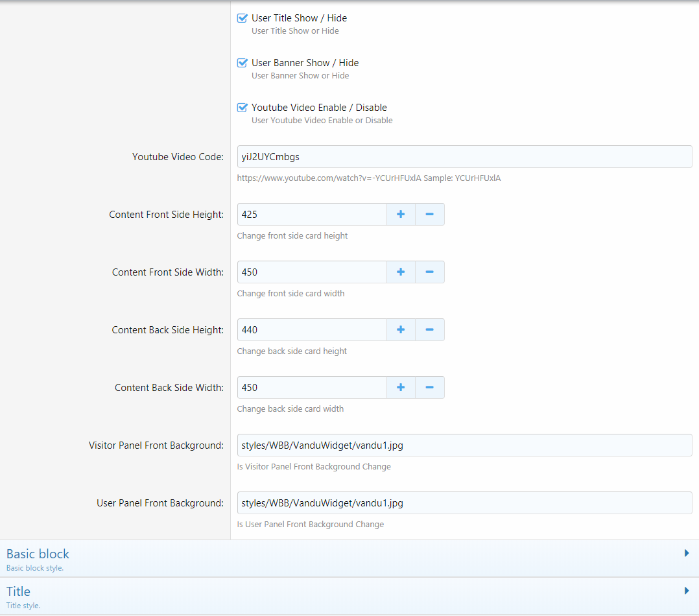Click minus icon for Content Front Side Height

tap(429, 215)
